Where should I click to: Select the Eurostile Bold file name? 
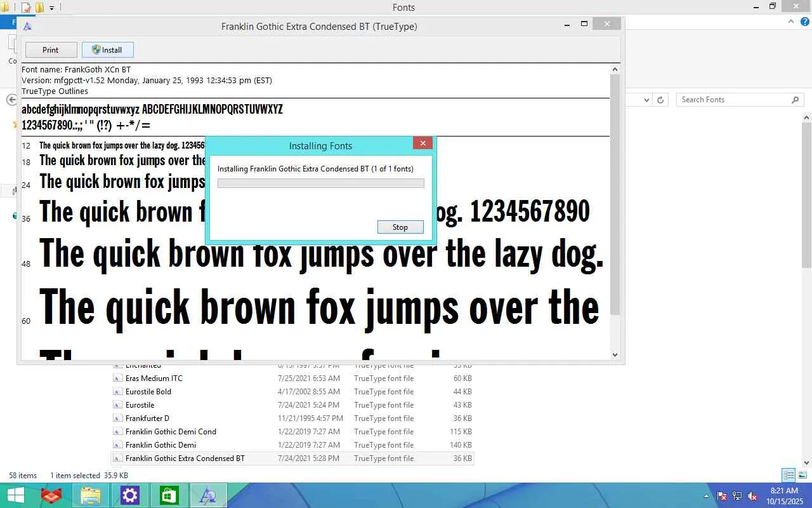point(148,392)
